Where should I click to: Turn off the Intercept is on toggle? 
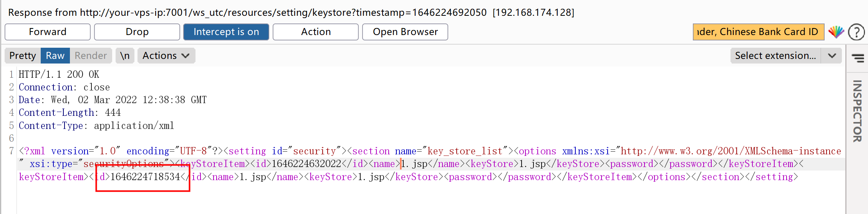pyautogui.click(x=226, y=32)
